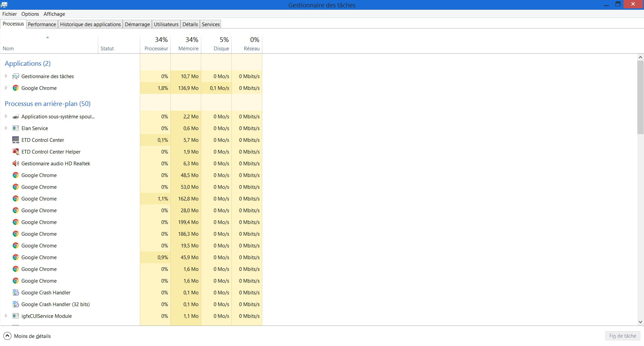
Task: Click Chrome icon in the 186,3 Mo row
Action: tap(15, 234)
